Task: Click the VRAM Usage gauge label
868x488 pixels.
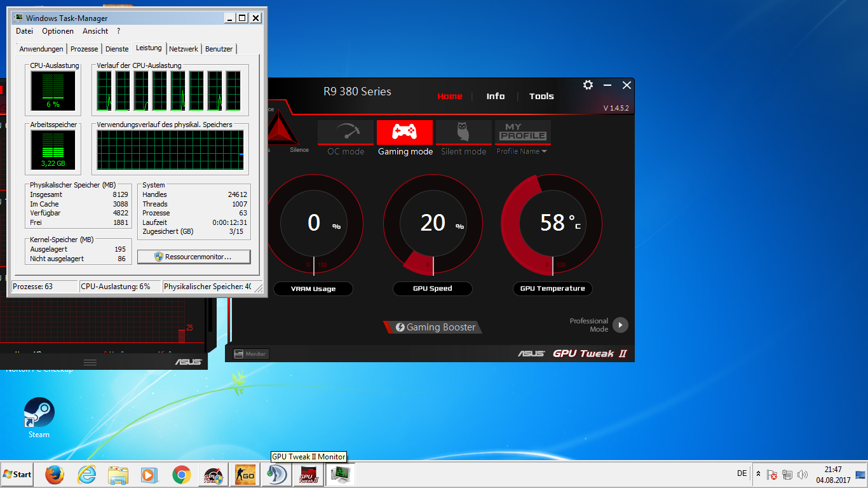Action: (x=313, y=288)
